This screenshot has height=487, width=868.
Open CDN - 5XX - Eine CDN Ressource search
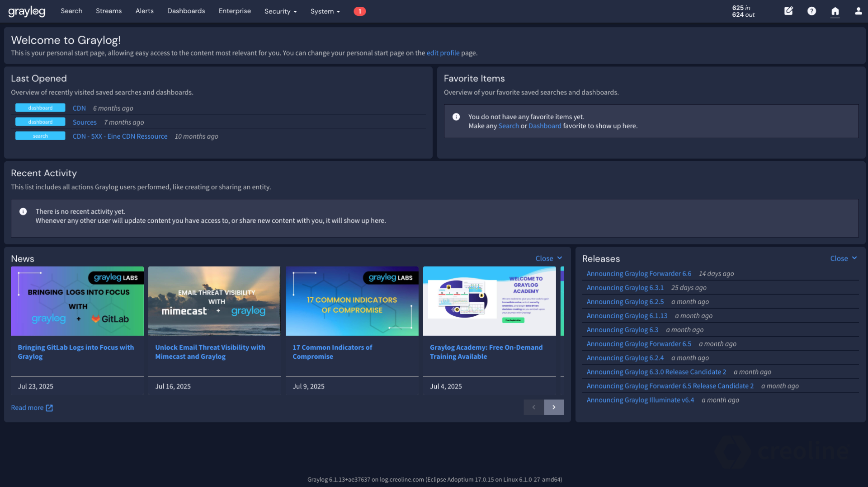(120, 136)
